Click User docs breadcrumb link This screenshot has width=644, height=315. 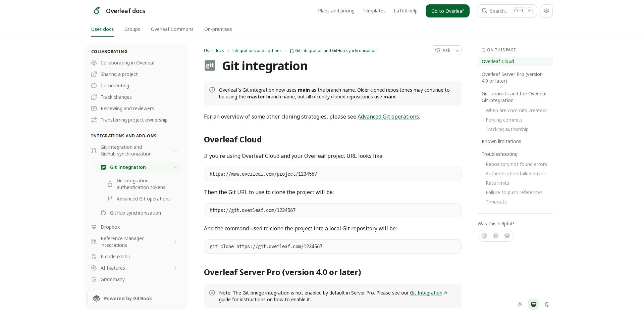click(x=214, y=51)
